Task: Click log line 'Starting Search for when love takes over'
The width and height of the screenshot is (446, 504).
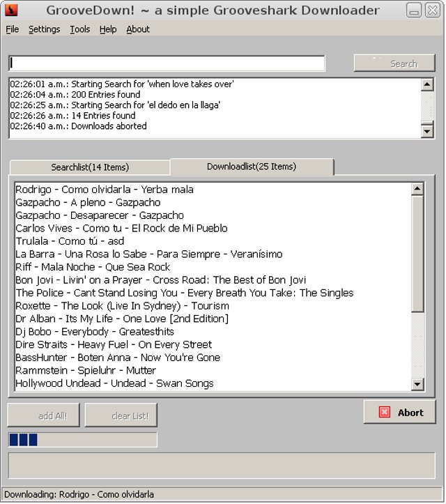Action: pyautogui.click(x=122, y=84)
